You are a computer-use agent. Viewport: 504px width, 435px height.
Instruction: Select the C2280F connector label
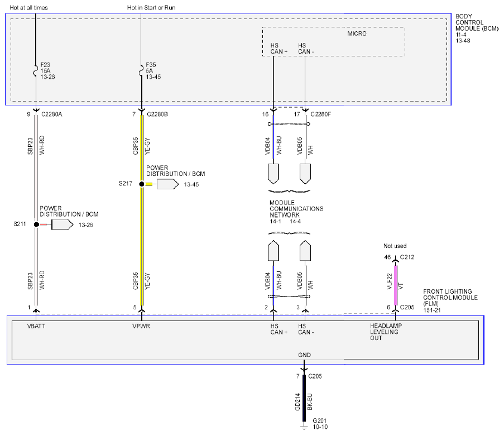(321, 114)
